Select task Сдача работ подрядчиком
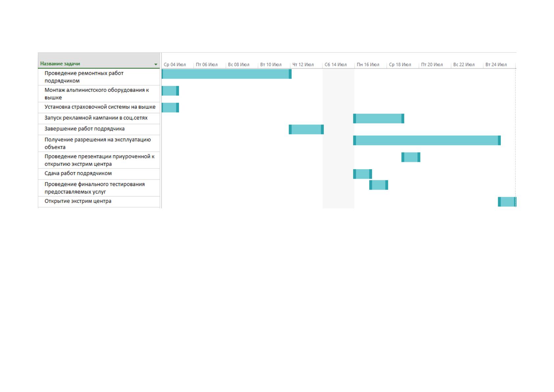Viewport: 554px width, 392px height. click(99, 174)
